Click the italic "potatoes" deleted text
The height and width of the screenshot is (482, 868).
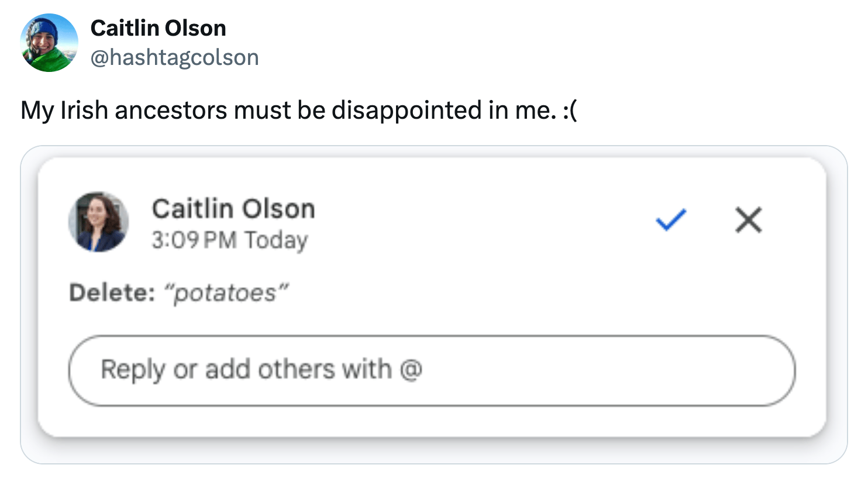(226, 292)
